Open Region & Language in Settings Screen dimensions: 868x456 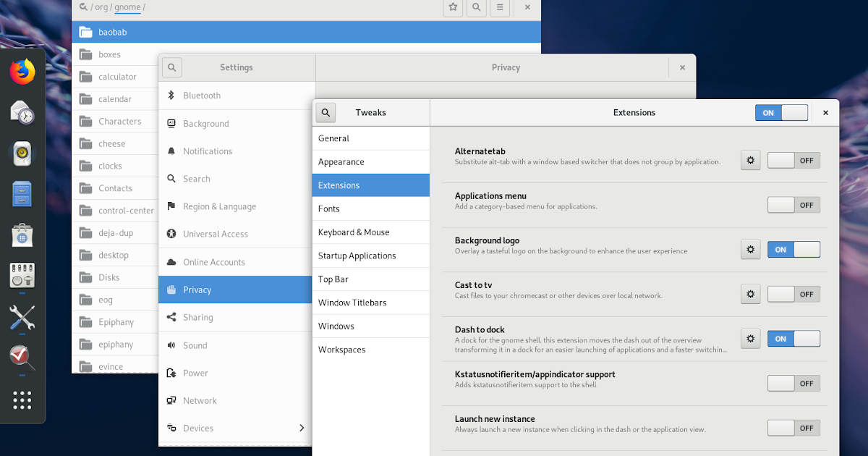(237, 206)
